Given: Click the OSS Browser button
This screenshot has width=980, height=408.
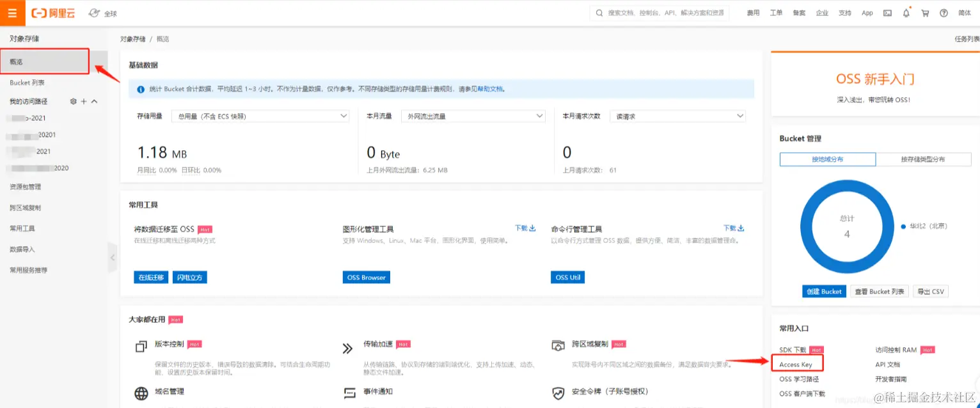Looking at the screenshot, I should [x=367, y=278].
